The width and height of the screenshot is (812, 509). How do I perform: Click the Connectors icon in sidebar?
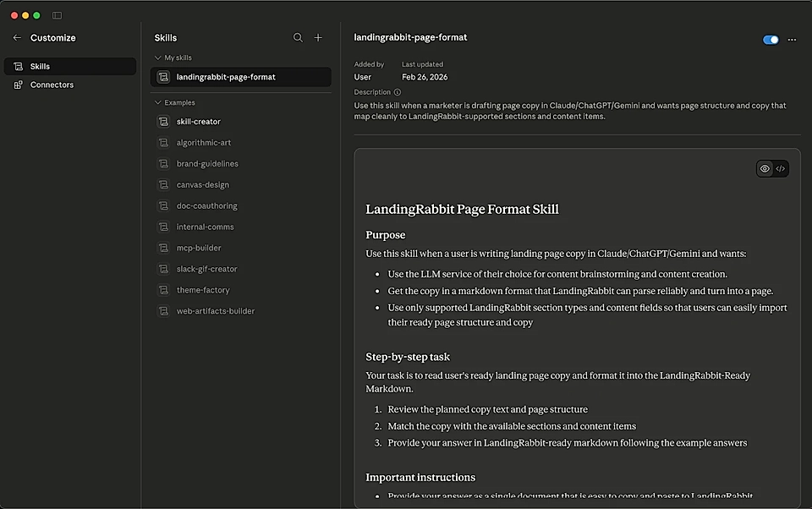click(x=19, y=85)
